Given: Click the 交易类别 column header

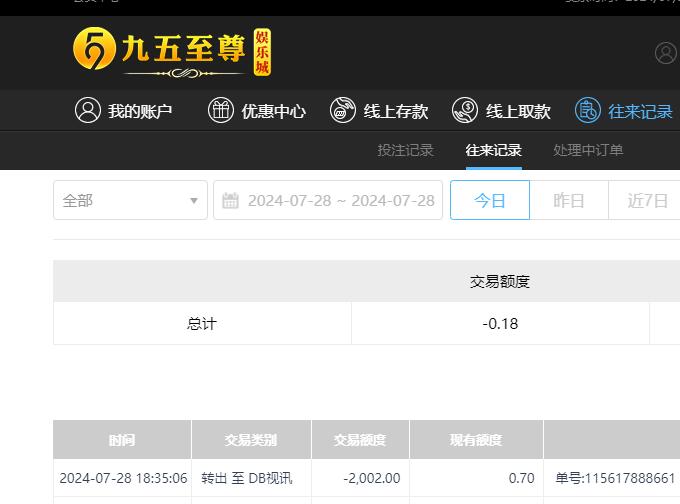Looking at the screenshot, I should click(251, 439).
